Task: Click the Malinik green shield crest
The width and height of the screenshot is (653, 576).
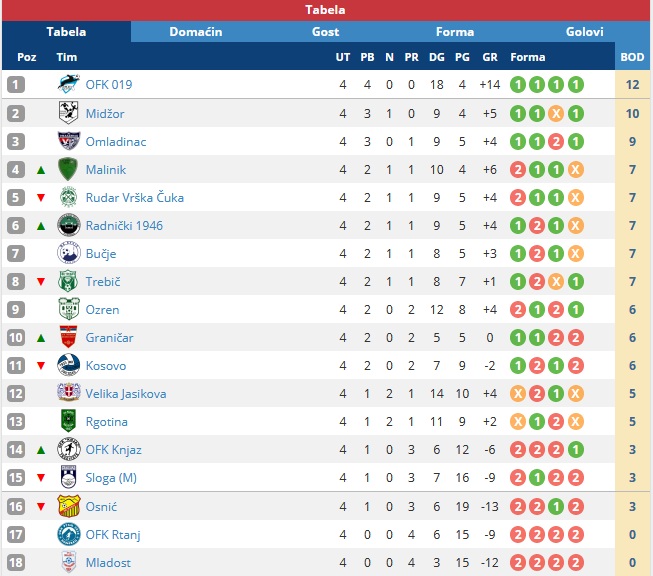Action: tap(68, 169)
